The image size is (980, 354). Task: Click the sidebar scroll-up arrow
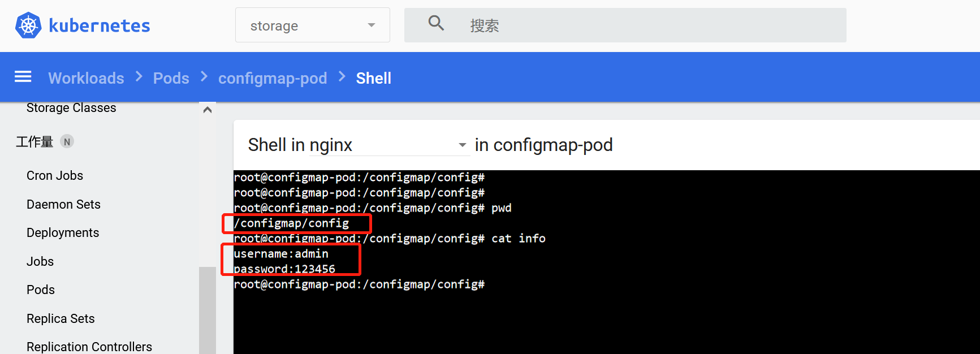click(x=208, y=110)
